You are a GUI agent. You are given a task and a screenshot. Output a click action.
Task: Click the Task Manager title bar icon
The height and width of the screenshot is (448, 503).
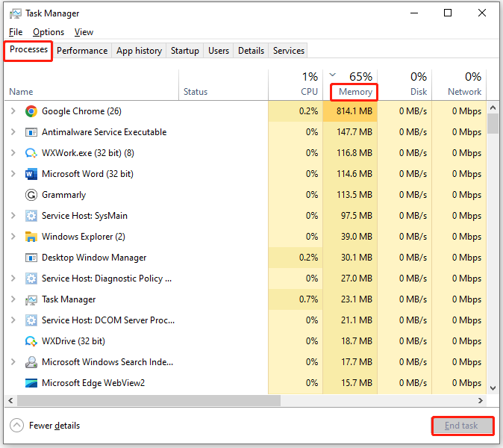pyautogui.click(x=16, y=13)
